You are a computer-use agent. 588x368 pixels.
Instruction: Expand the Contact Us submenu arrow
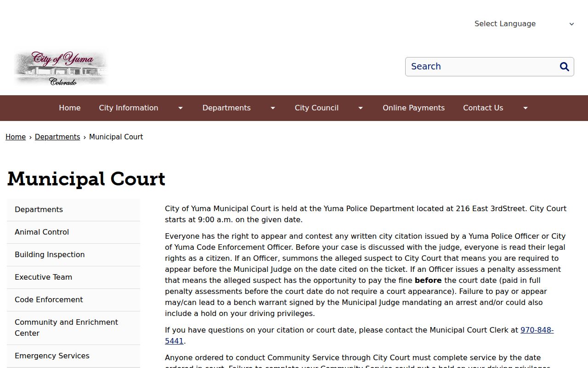coord(526,108)
